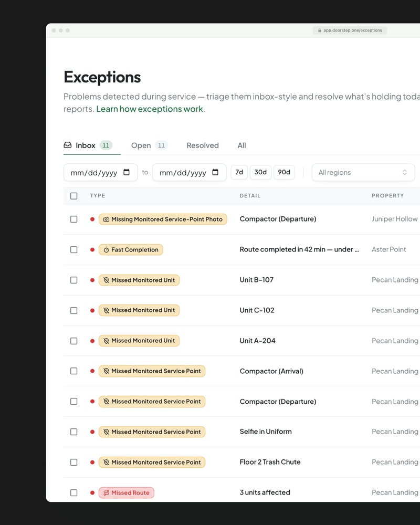This screenshot has width=420, height=525.
Task: Click red status dot in Missed Route row
Action: pyautogui.click(x=92, y=493)
